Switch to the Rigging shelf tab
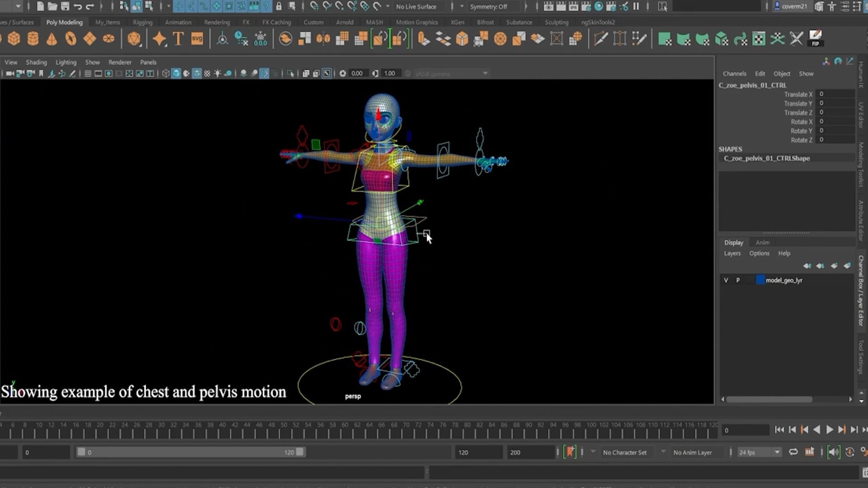 (x=142, y=22)
